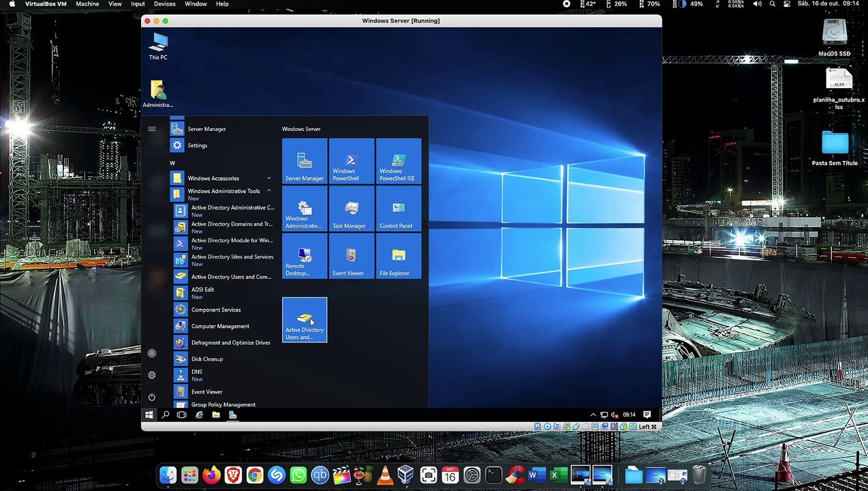The image size is (868, 491).
Task: Launch Internet Explorer from taskbar
Action: tap(199, 415)
